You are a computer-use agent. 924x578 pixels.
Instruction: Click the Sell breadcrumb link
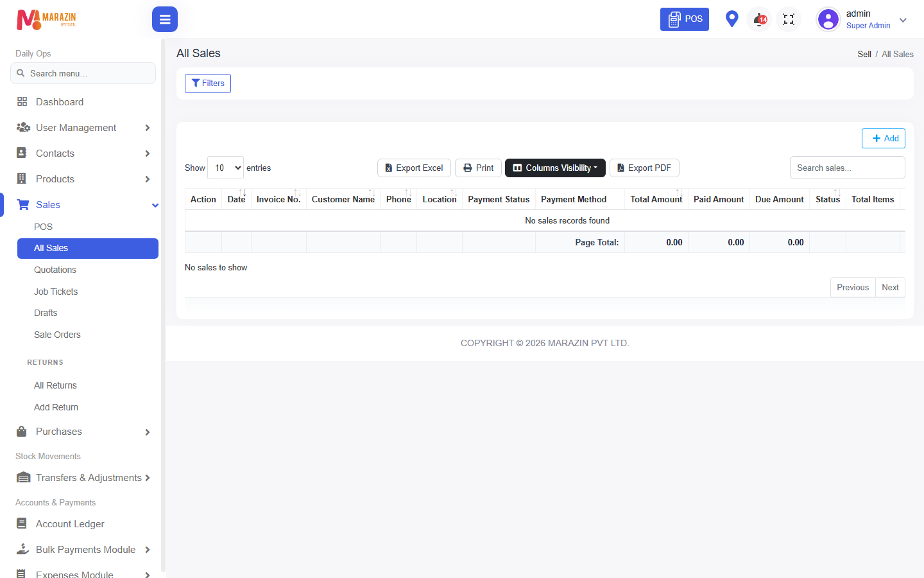pyautogui.click(x=864, y=54)
